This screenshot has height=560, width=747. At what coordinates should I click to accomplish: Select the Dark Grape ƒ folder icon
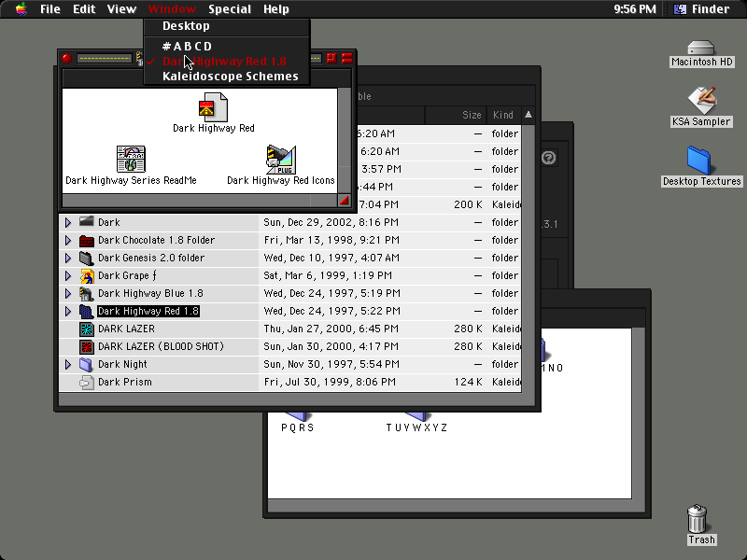86,275
